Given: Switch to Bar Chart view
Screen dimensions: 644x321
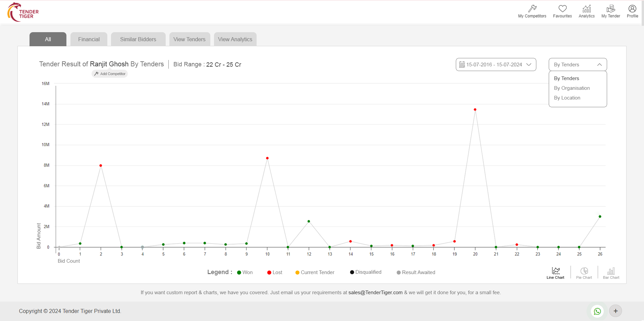Looking at the screenshot, I should 611,273.
